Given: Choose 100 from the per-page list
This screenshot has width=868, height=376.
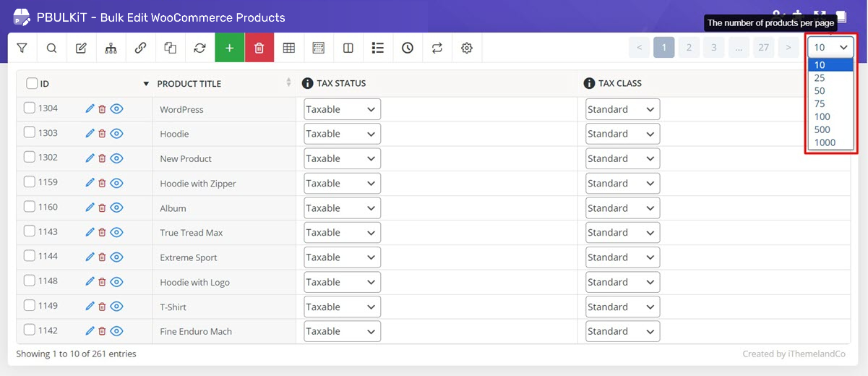Looking at the screenshot, I should [x=822, y=116].
